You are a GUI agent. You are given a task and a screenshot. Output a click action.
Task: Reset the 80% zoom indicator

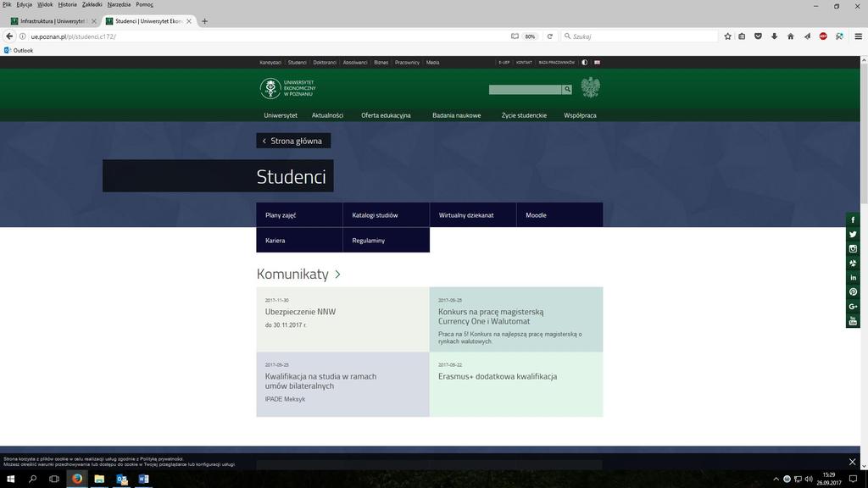pyautogui.click(x=531, y=36)
